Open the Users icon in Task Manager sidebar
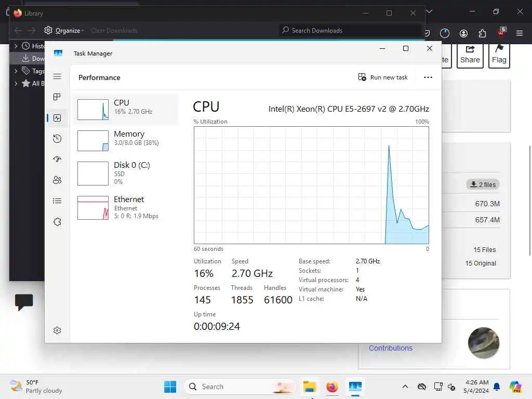This screenshot has width=532, height=399. pos(57,180)
